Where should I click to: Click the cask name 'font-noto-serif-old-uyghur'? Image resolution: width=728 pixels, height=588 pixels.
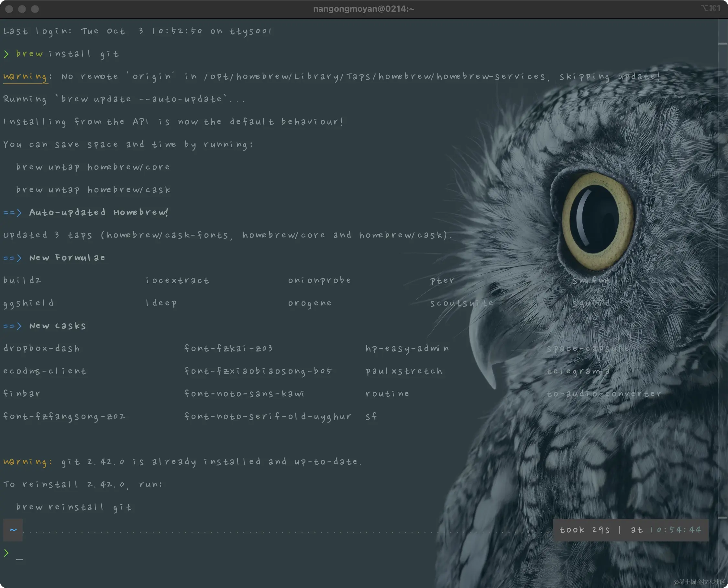268,416
